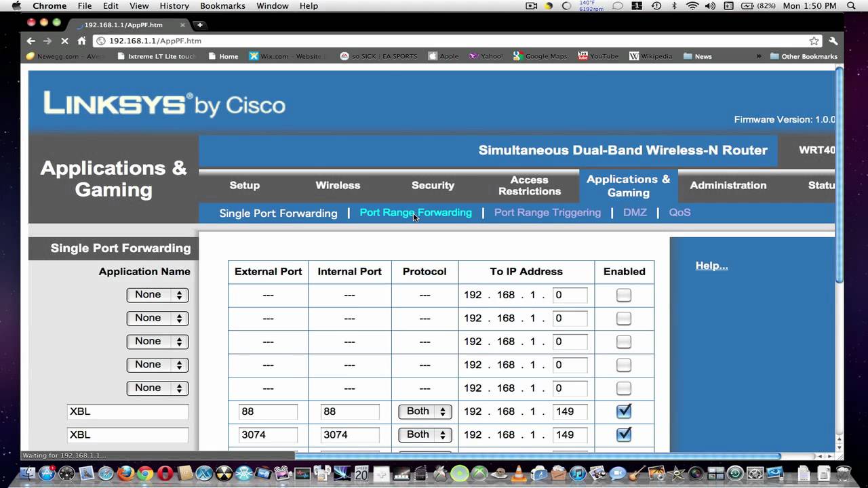This screenshot has width=868, height=488.
Task: Open the fifth Application Name None dropdown
Action: [157, 388]
